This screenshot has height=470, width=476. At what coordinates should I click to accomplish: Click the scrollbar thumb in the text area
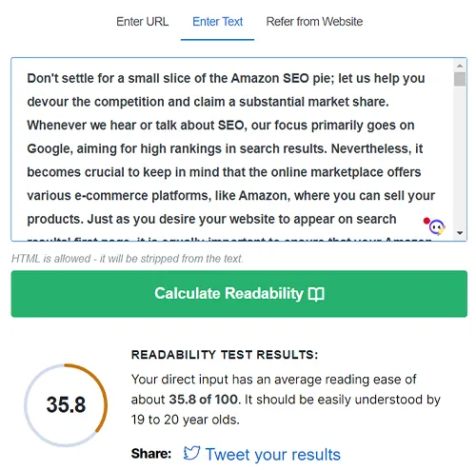click(460, 79)
